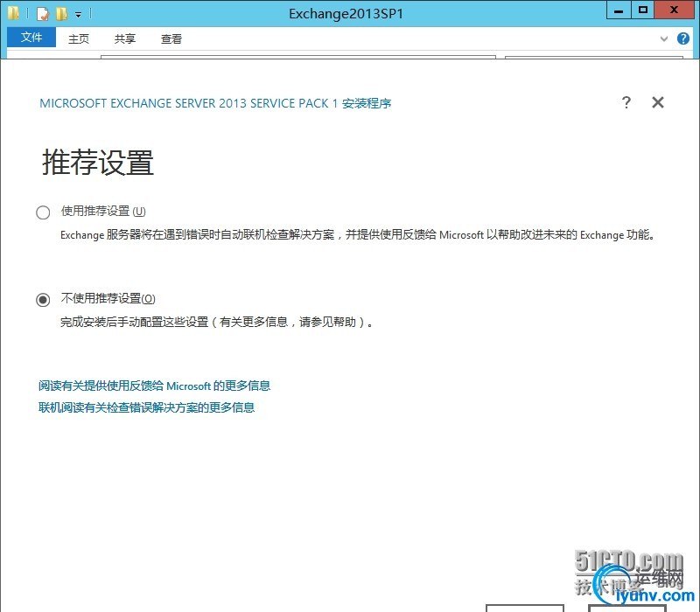
Task: Select the 使用推荐设置 radio button
Action: tap(43, 212)
